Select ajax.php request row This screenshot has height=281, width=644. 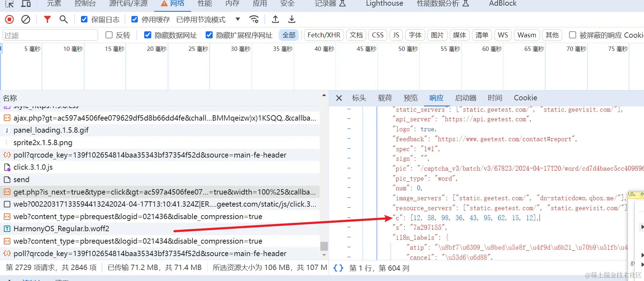click(160, 118)
